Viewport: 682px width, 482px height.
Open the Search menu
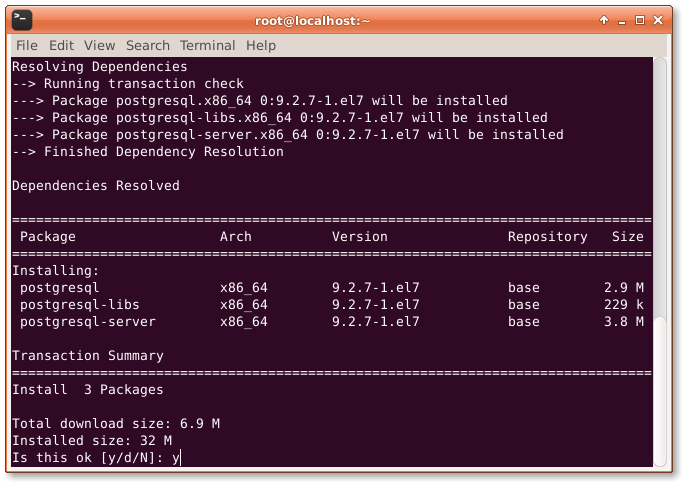click(x=148, y=45)
